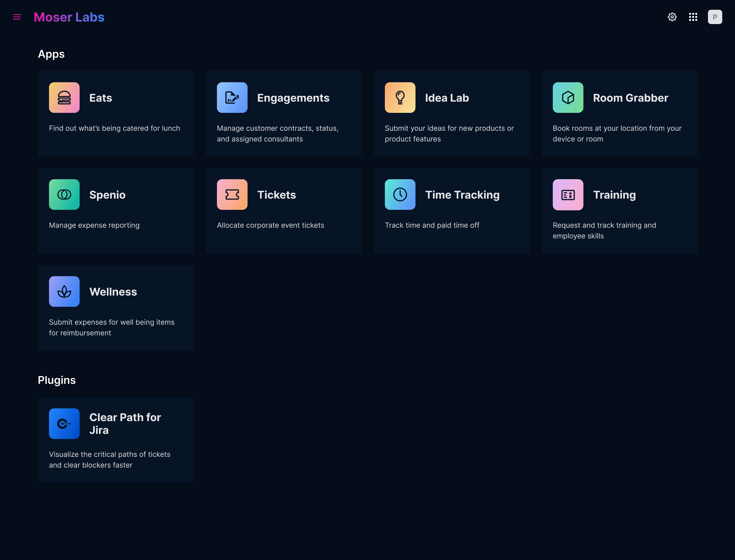Open the settings gear
735x560 pixels.
(672, 17)
